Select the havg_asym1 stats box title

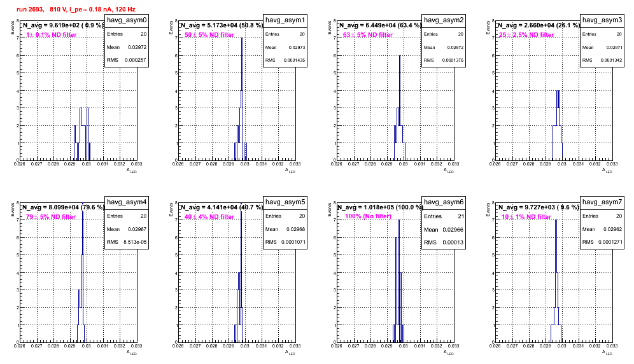pos(285,20)
